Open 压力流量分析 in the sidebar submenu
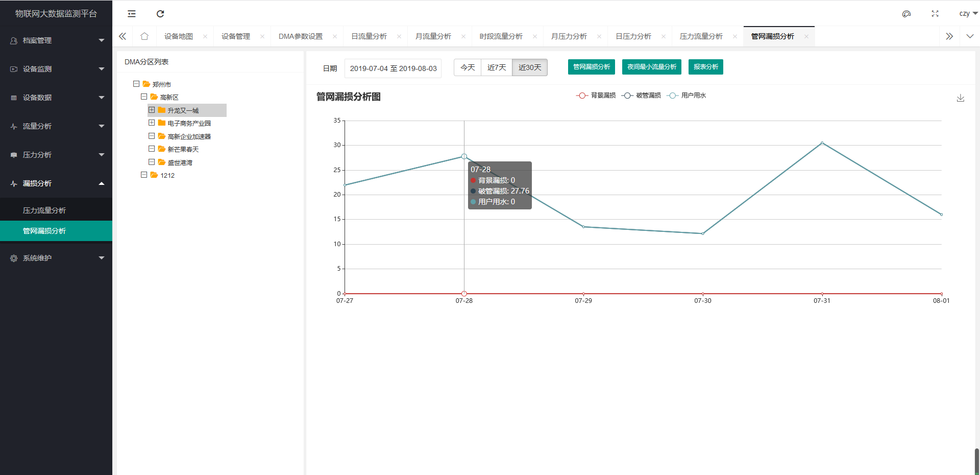 coord(44,210)
